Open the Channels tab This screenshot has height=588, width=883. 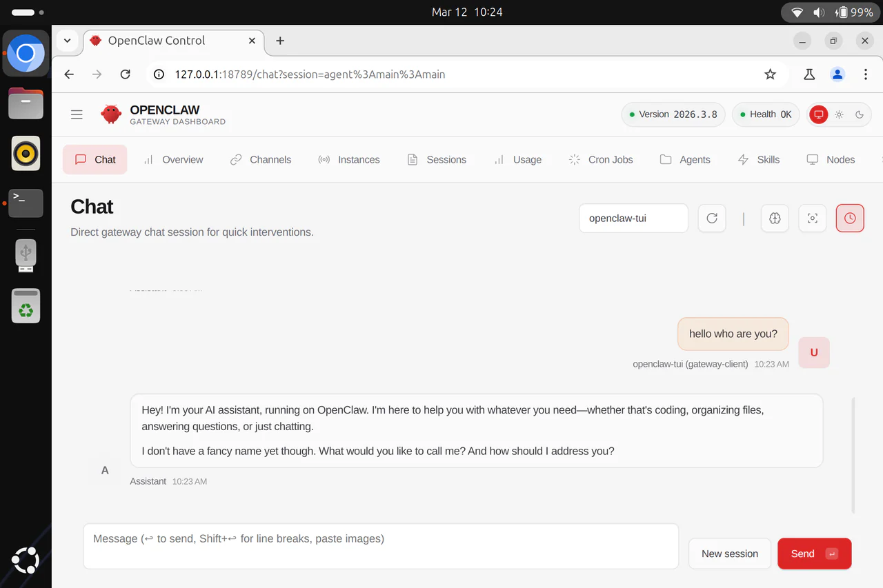261,159
